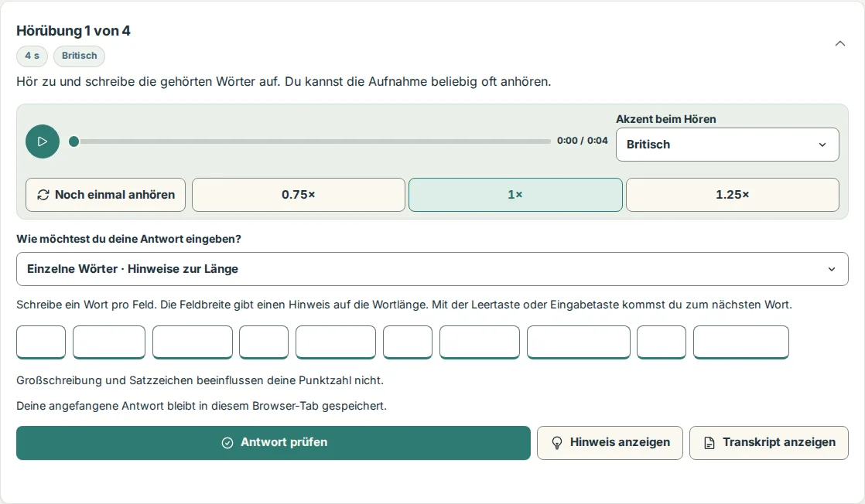Image resolution: width=865 pixels, height=504 pixels.
Task: Collapse the Hörübung 1 von 4 section
Action: pos(839,43)
